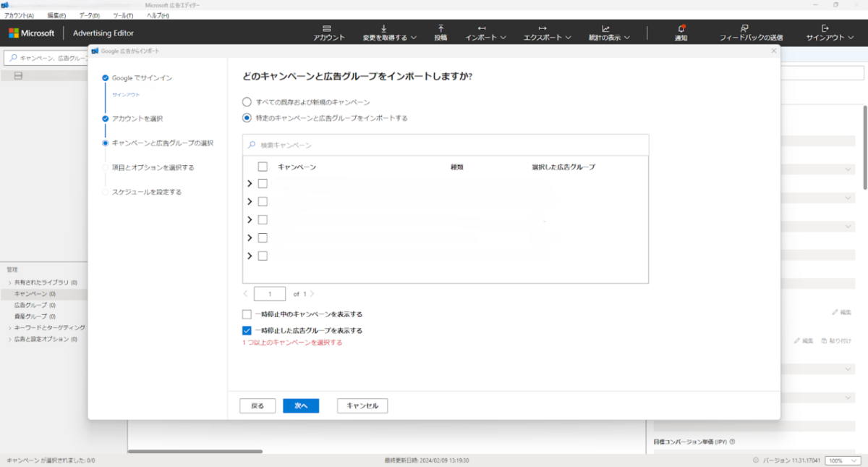868x467 pixels.
Task: Click the 種類 column header
Action: click(x=456, y=167)
